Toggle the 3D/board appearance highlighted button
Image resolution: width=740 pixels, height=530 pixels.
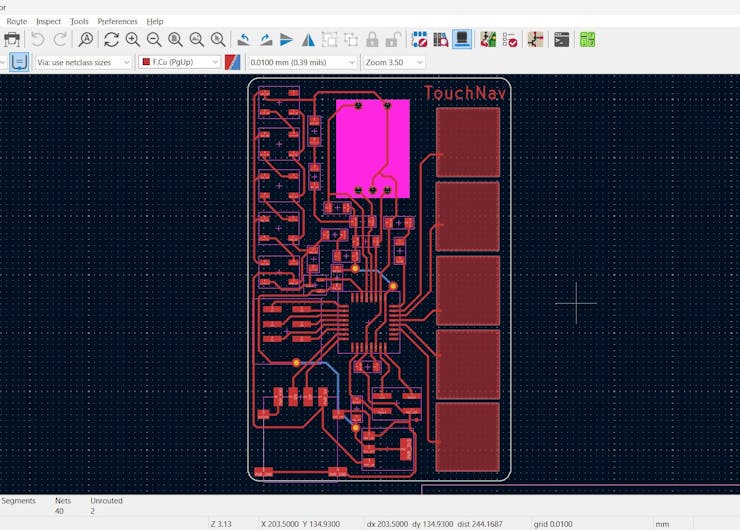461,40
